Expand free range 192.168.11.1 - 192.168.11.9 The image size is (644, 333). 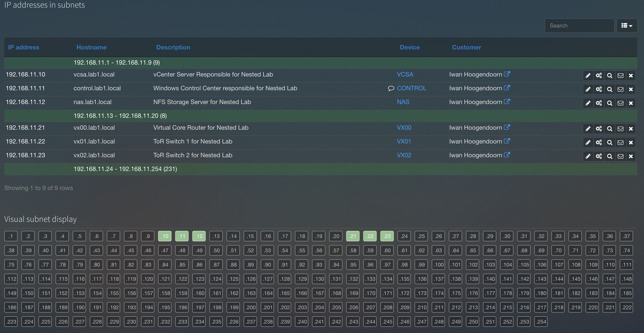[117, 62]
